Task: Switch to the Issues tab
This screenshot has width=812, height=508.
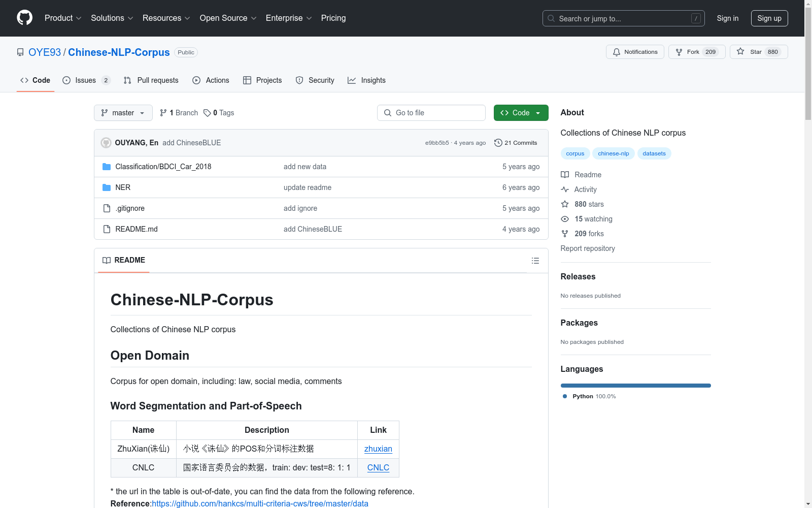Action: (x=86, y=80)
